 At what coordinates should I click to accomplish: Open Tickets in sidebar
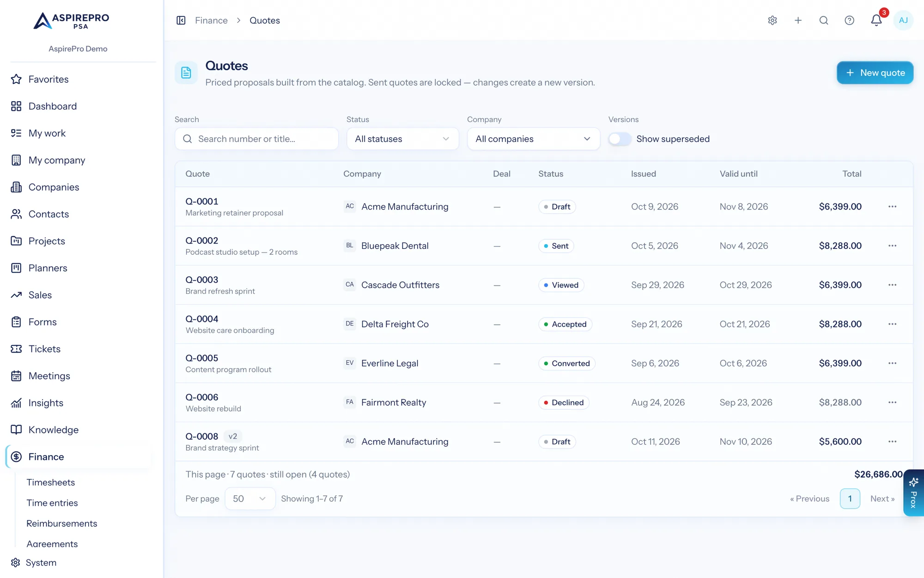coord(44,349)
